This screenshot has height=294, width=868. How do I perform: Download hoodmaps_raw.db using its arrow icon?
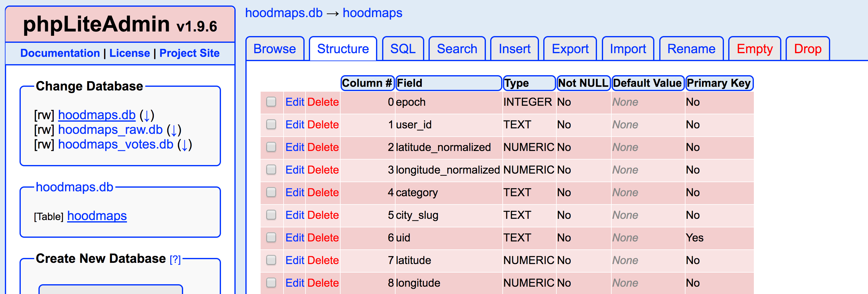pos(174,130)
